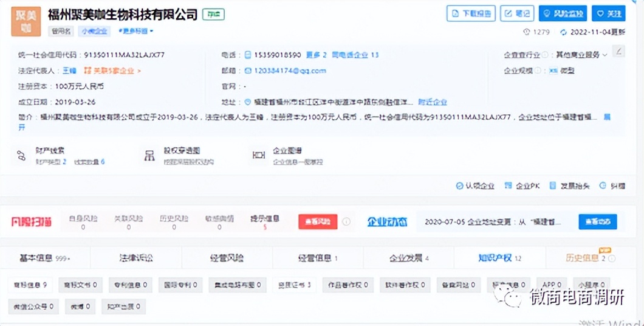Switch to the 经营信息 1 tab
644x326 pixels.
pyautogui.click(x=318, y=258)
